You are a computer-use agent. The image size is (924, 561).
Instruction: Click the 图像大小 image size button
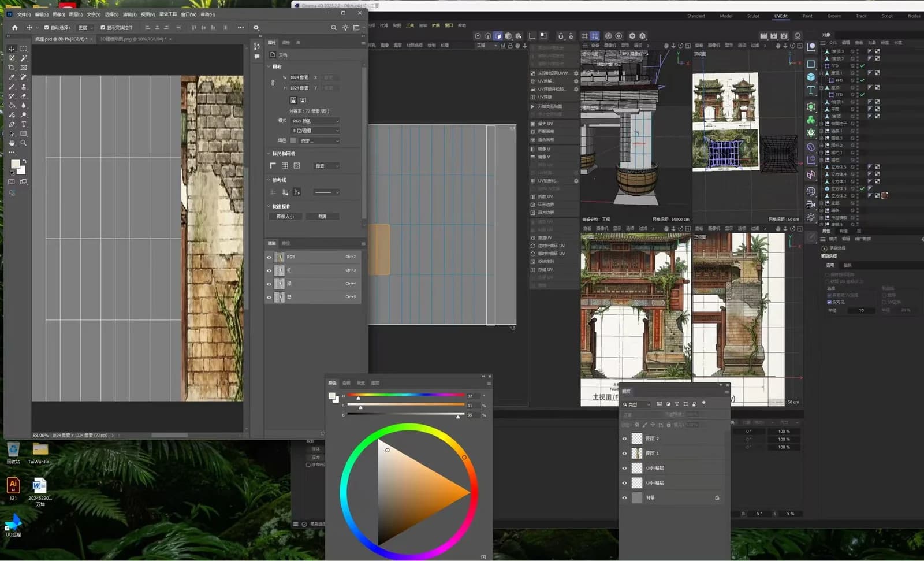pos(285,216)
